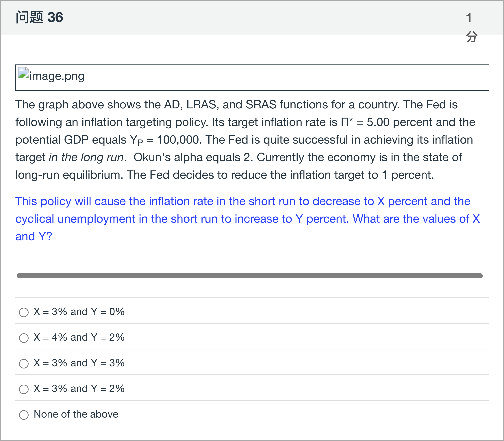
Task: Click the "分" points label
Action: point(472,37)
